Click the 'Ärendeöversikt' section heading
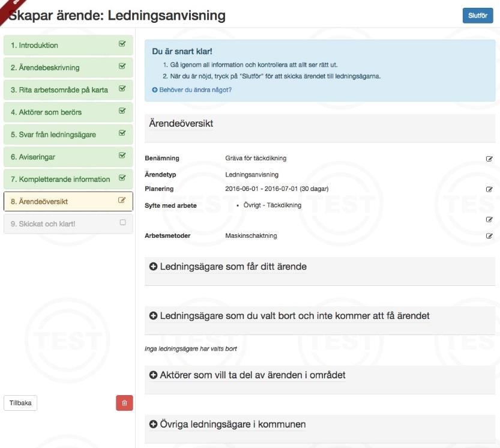This screenshot has height=448, width=500. click(181, 124)
